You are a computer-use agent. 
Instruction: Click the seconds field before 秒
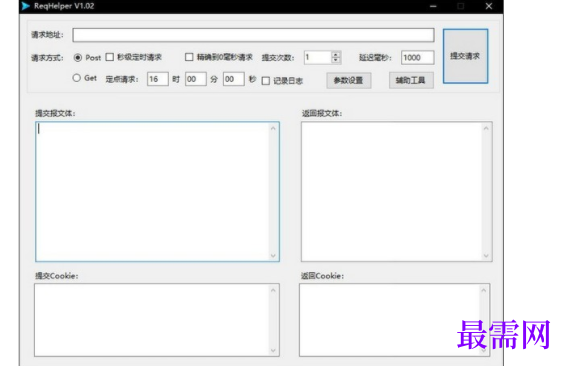pos(233,79)
